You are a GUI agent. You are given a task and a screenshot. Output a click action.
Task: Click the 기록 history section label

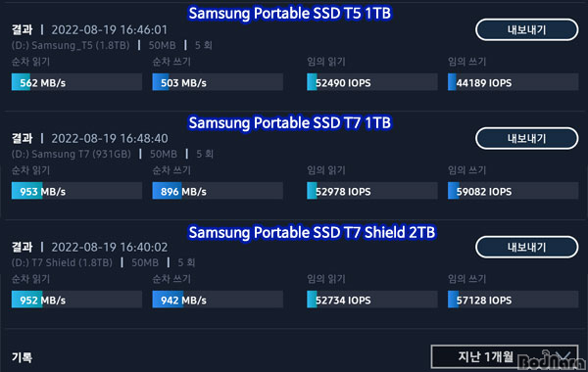[22, 357]
